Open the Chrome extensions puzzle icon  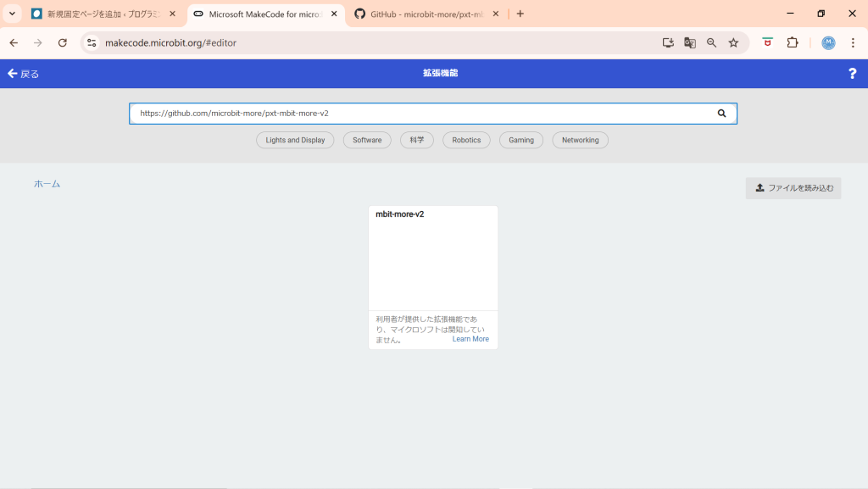coord(793,43)
